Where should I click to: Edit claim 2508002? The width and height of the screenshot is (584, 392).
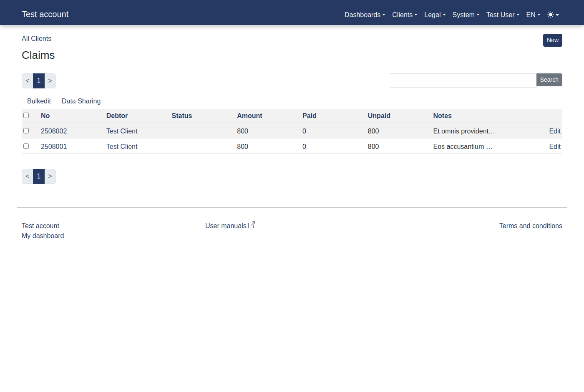[x=555, y=131]
